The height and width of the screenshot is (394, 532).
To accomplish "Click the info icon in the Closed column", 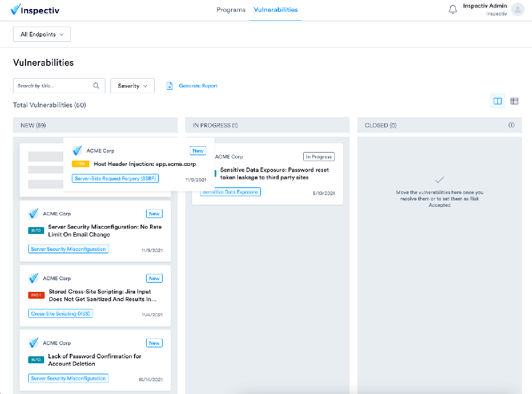I will tap(511, 125).
